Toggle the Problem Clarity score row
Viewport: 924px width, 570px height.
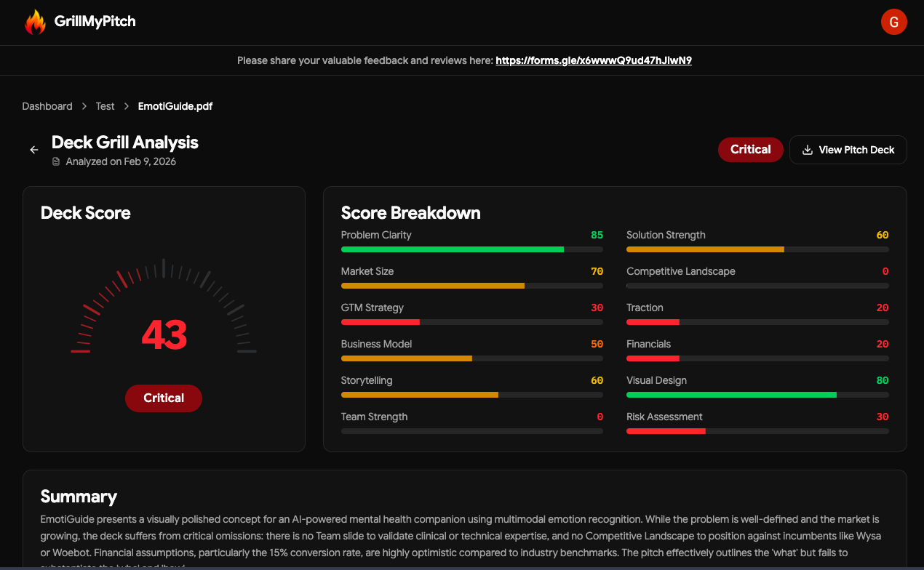pyautogui.click(x=471, y=240)
